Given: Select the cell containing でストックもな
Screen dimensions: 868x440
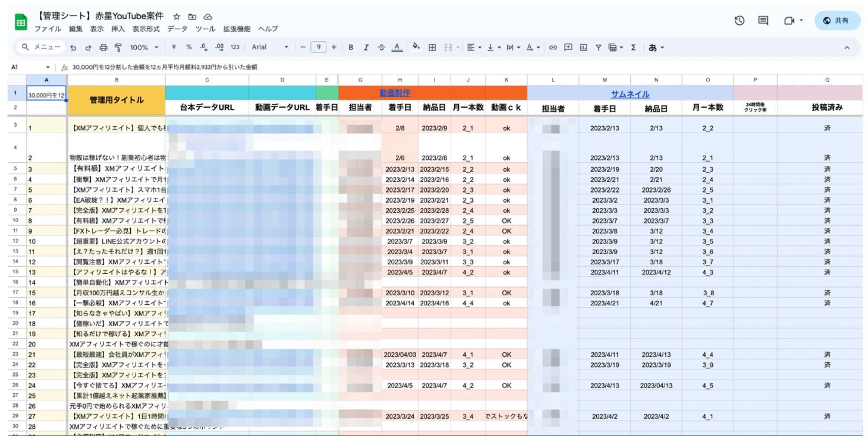Looking at the screenshot, I should 506,416.
